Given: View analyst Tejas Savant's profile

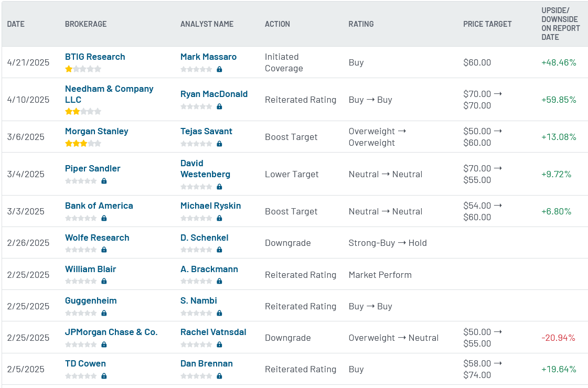Looking at the screenshot, I should (206, 131).
